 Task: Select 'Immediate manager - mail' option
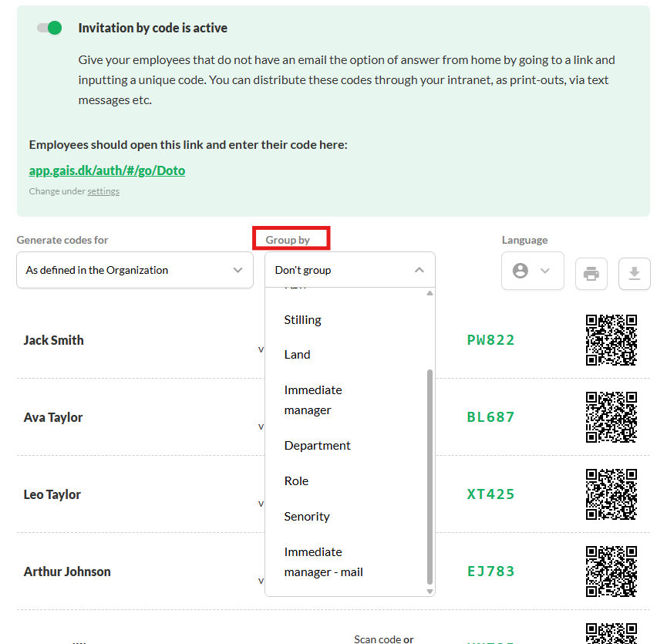[323, 561]
